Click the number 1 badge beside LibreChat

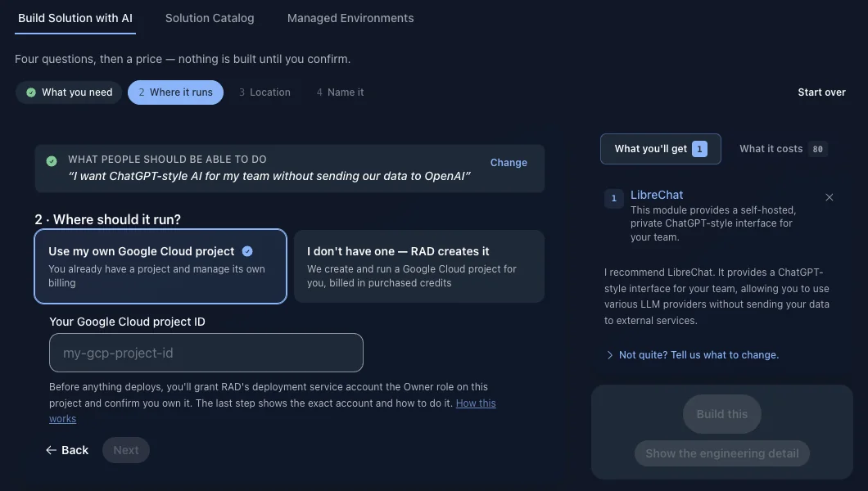[614, 199]
